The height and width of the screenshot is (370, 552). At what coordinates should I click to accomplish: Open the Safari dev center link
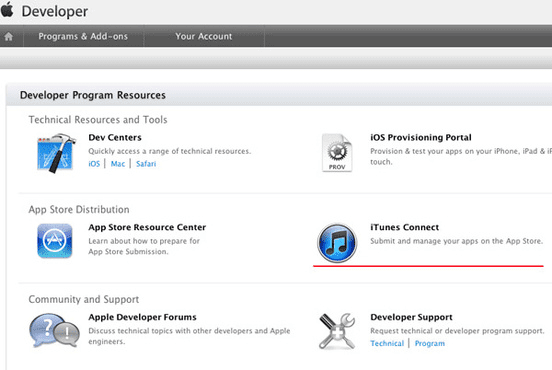coord(146,164)
